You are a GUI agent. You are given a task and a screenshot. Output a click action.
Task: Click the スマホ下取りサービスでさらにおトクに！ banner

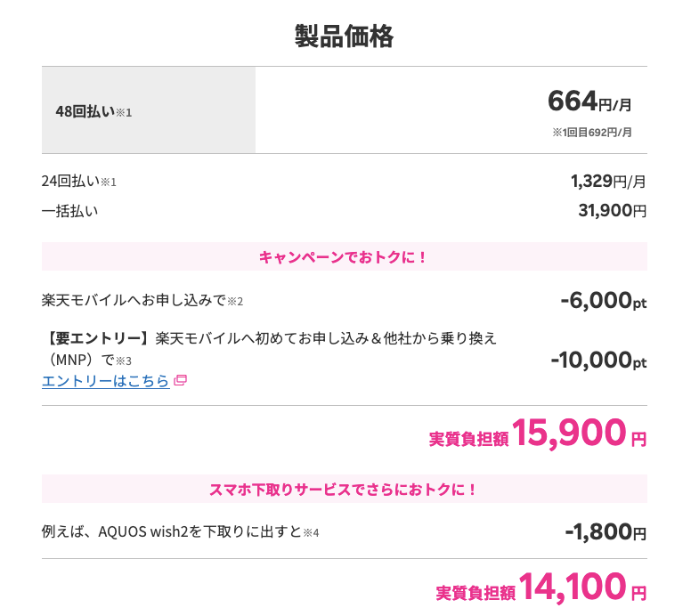coord(345,489)
